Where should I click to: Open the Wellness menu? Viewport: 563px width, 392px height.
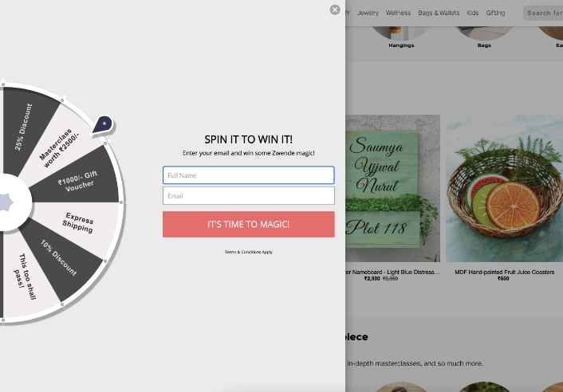398,13
